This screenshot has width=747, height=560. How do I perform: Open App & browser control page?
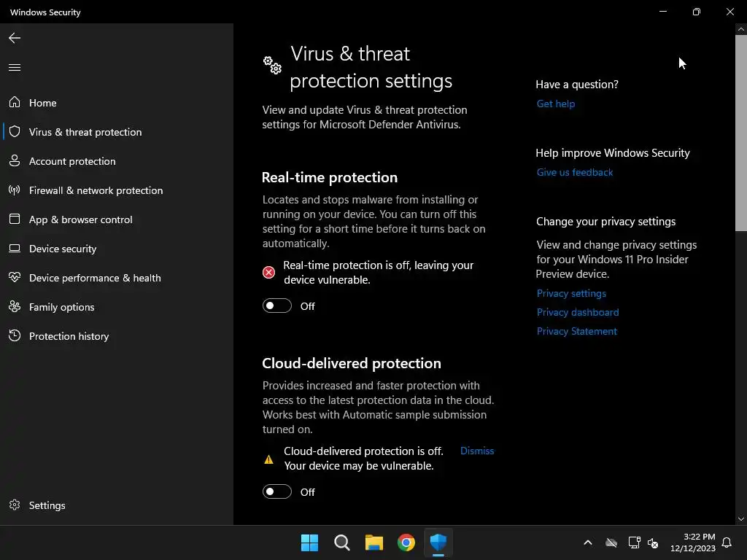click(117, 219)
